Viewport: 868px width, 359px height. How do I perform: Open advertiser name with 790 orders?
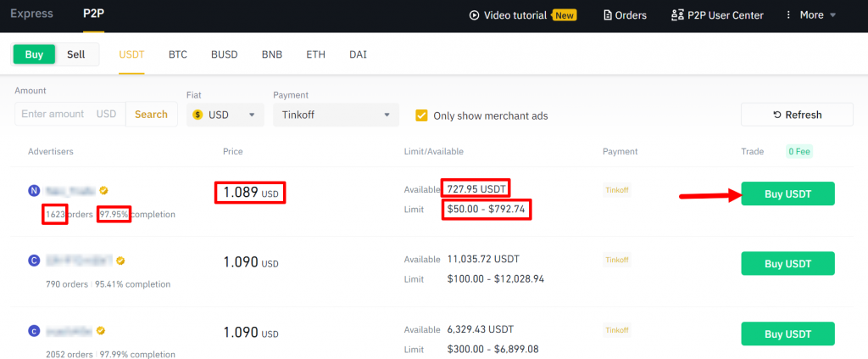(79, 261)
